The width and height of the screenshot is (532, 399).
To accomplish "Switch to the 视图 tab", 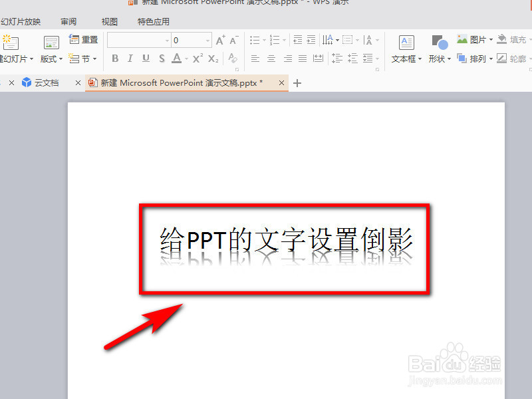I will pos(109,21).
